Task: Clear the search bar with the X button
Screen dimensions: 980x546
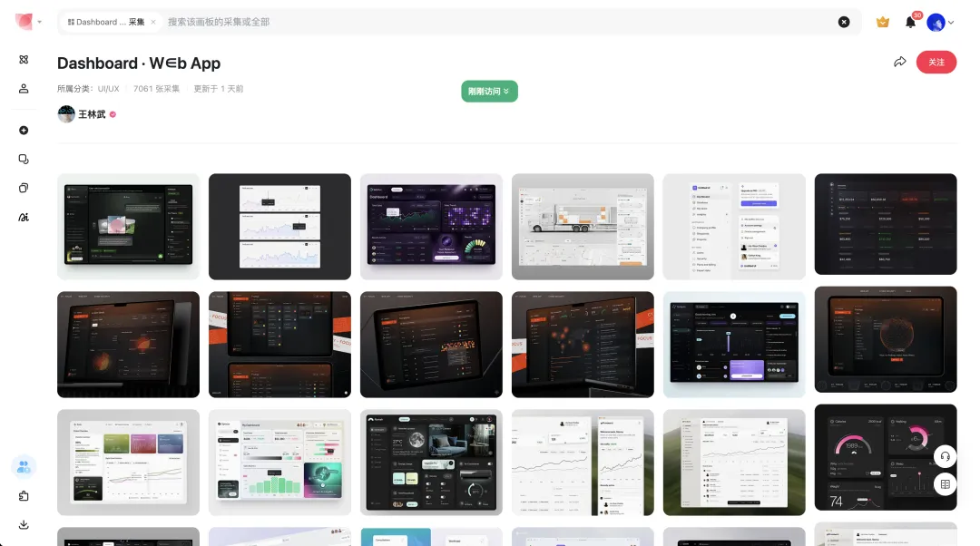Action: pyautogui.click(x=844, y=22)
